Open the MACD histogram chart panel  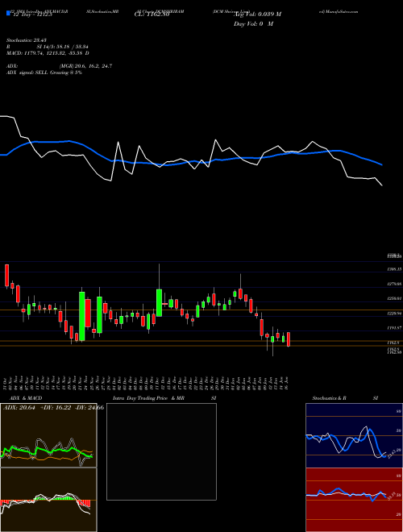48,500
